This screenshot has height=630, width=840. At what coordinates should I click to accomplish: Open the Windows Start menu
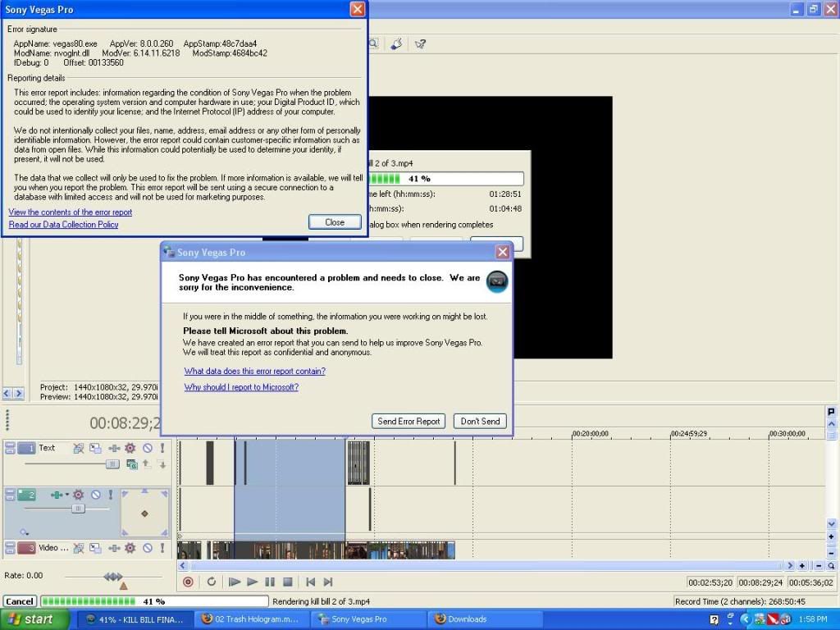click(x=34, y=619)
